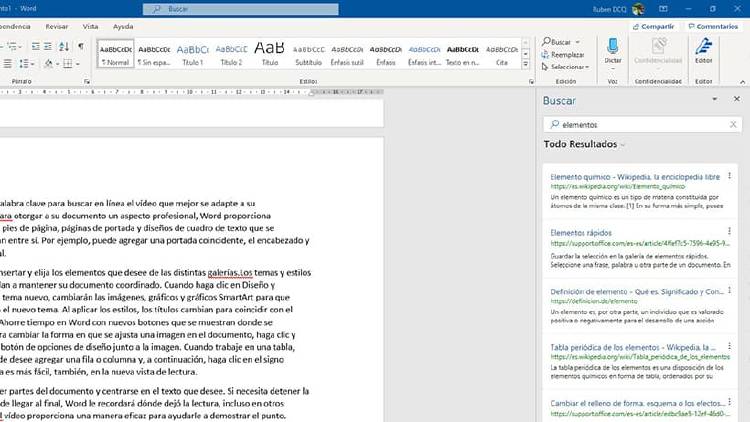Toggle paragraph marks with the pilcrow icon
750x422 pixels.
80,46
